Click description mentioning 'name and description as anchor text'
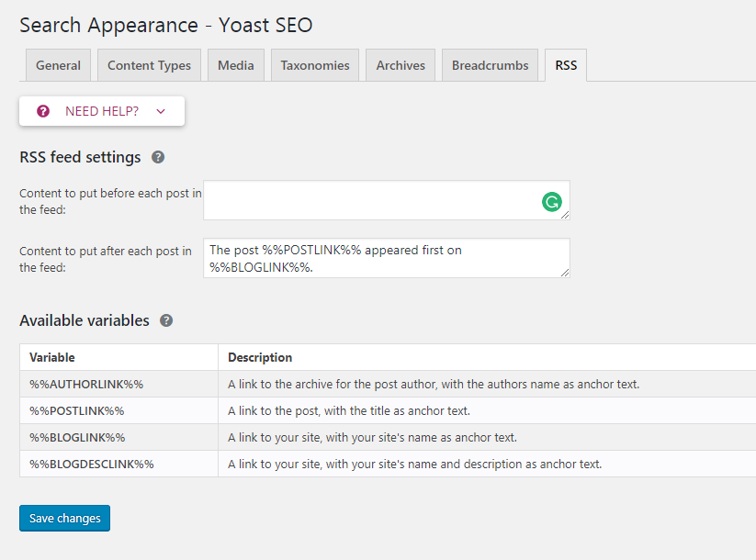The image size is (756, 560). 414,464
